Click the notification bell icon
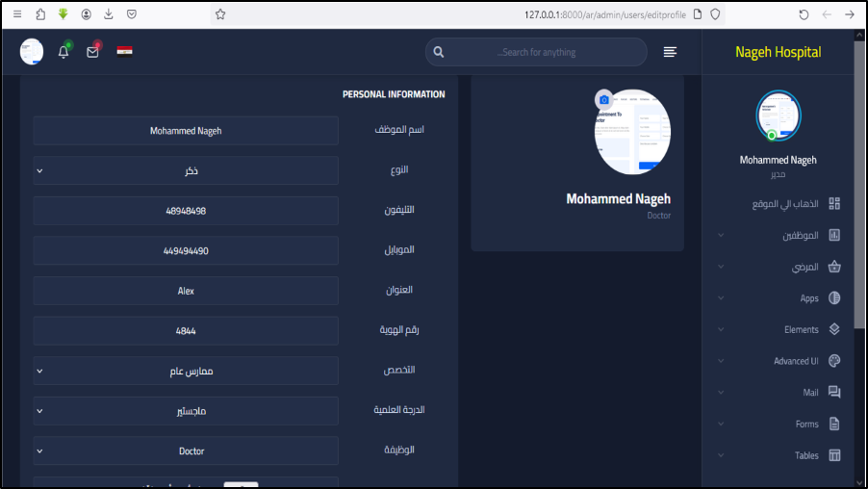 click(64, 52)
